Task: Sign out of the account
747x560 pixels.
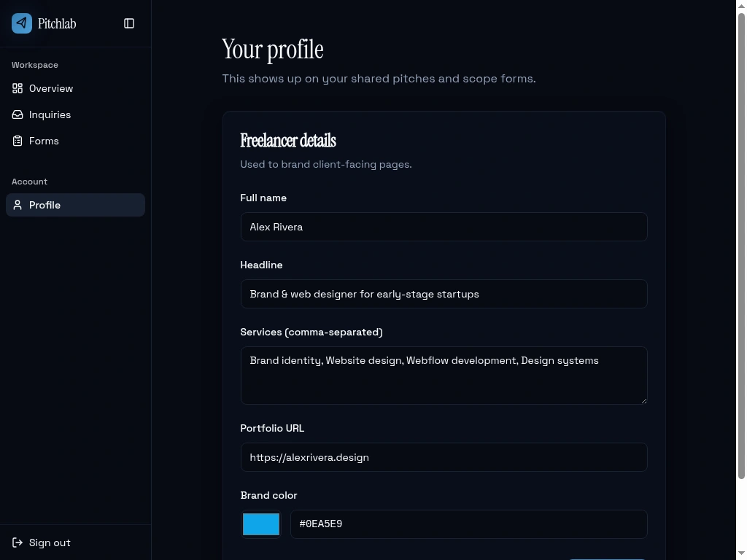Action: (x=50, y=542)
